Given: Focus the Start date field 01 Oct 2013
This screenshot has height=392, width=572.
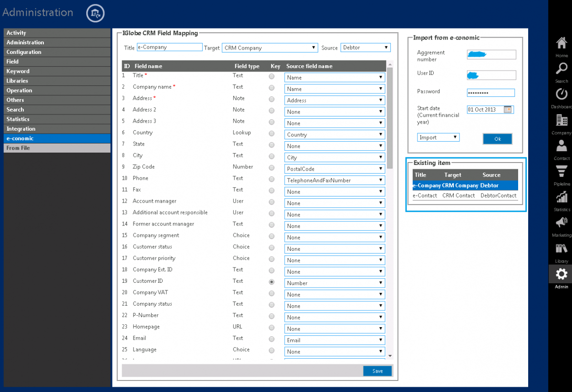Looking at the screenshot, I should point(485,109).
